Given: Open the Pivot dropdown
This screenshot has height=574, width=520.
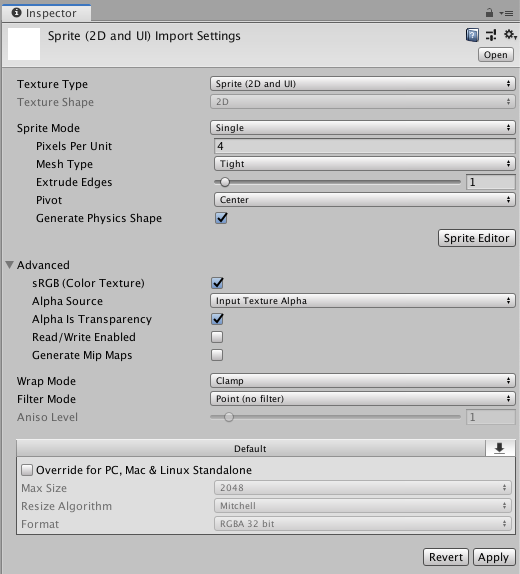Looking at the screenshot, I should [365, 200].
